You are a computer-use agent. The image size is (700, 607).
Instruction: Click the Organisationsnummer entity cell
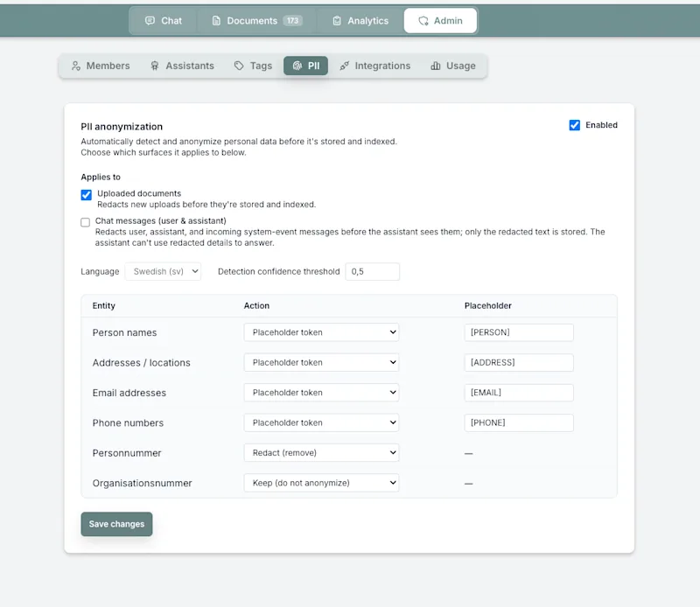142,483
